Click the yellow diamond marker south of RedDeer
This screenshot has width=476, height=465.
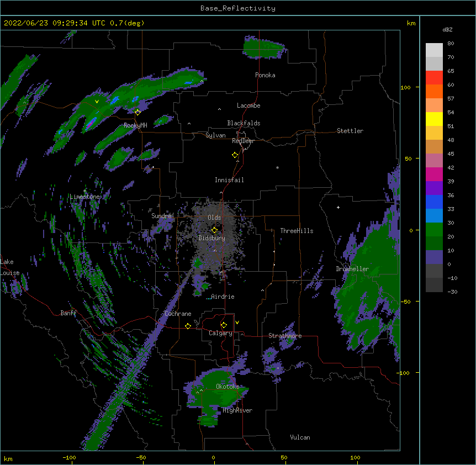pyautogui.click(x=235, y=155)
